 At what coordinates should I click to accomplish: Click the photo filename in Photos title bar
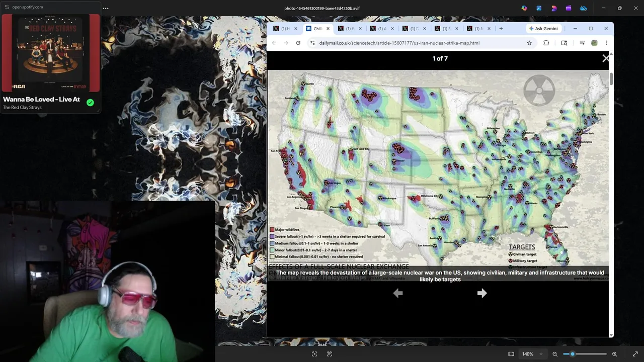click(x=322, y=8)
